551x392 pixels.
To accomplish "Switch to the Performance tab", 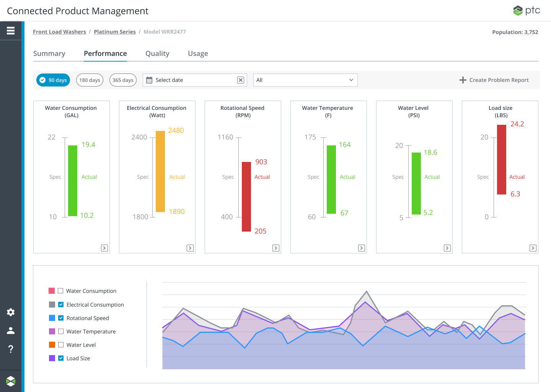I will [105, 54].
